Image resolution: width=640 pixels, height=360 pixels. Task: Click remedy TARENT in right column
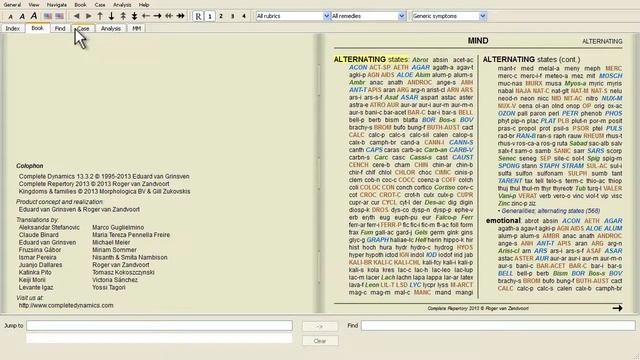pos(510,181)
